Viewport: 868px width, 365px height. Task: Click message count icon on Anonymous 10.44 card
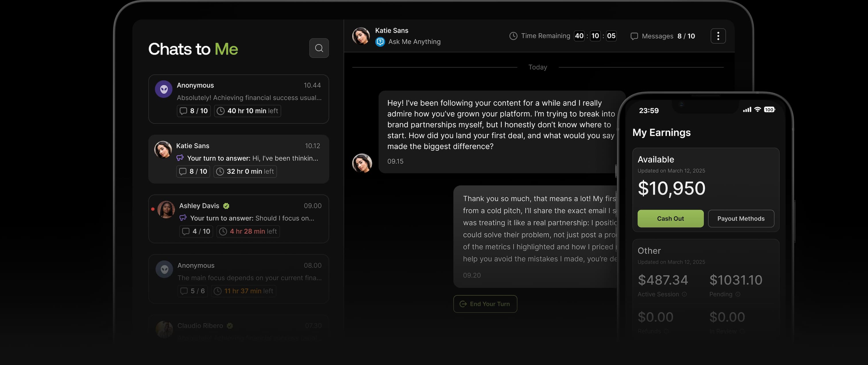(183, 111)
